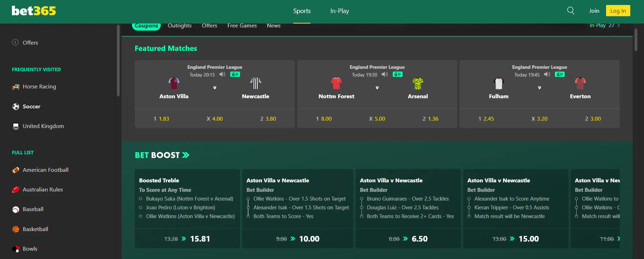This screenshot has width=644, height=259.
Task: Bet on Everton win at 3.00
Action: tap(593, 119)
